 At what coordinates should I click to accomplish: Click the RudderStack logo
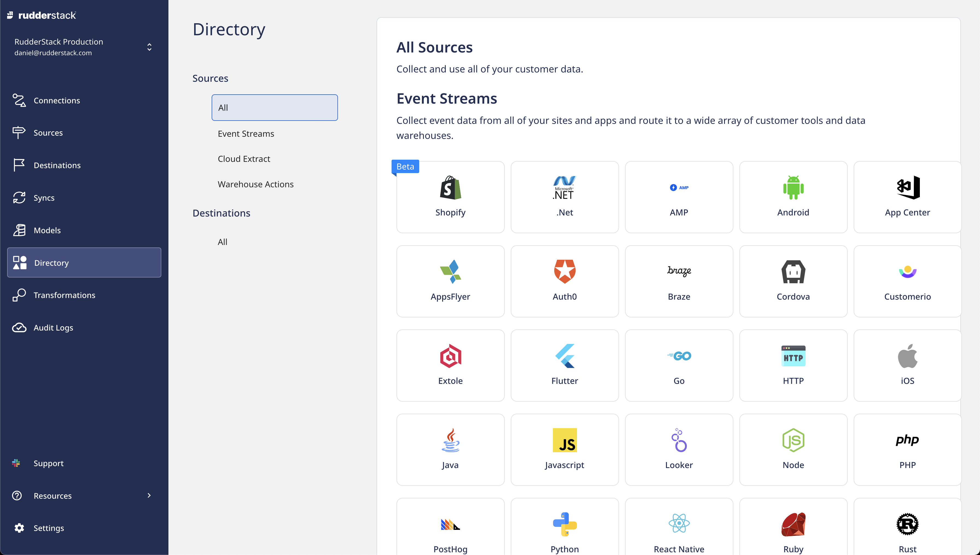[x=41, y=15]
